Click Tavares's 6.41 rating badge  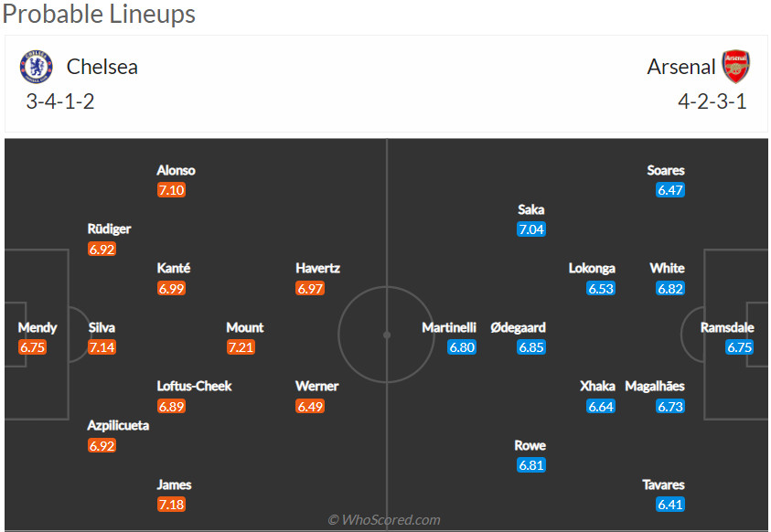pyautogui.click(x=670, y=505)
